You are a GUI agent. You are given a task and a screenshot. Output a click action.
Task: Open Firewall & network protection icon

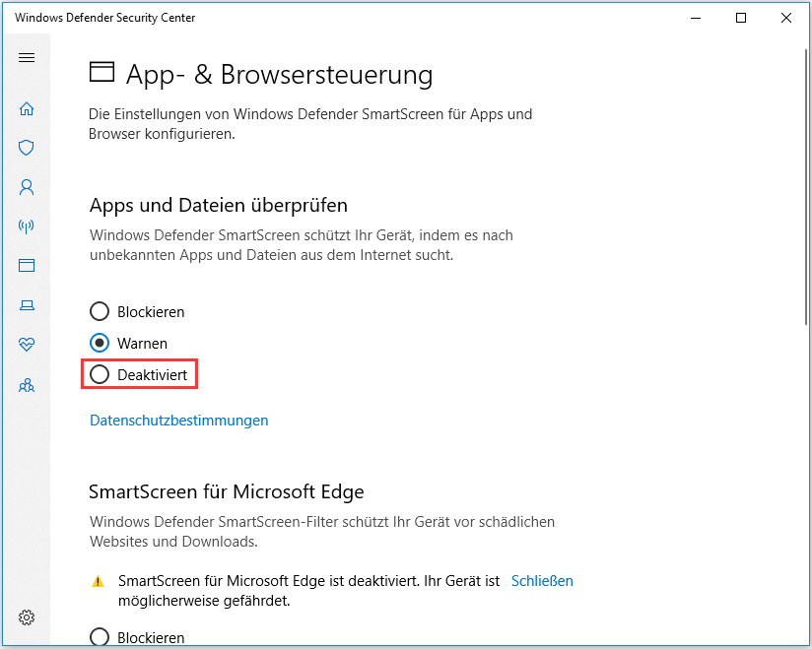pyautogui.click(x=27, y=227)
